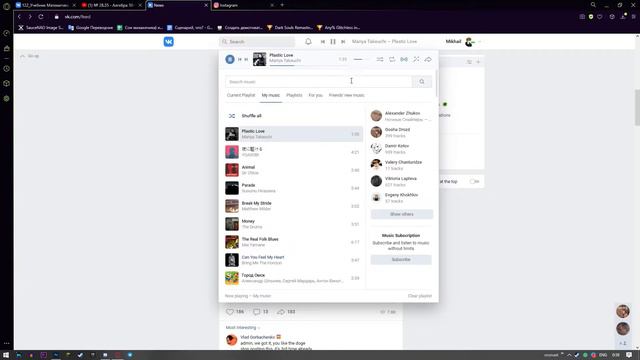The width and height of the screenshot is (640, 360).
Task: Play Can You Feel My Heart track
Action: (293, 260)
